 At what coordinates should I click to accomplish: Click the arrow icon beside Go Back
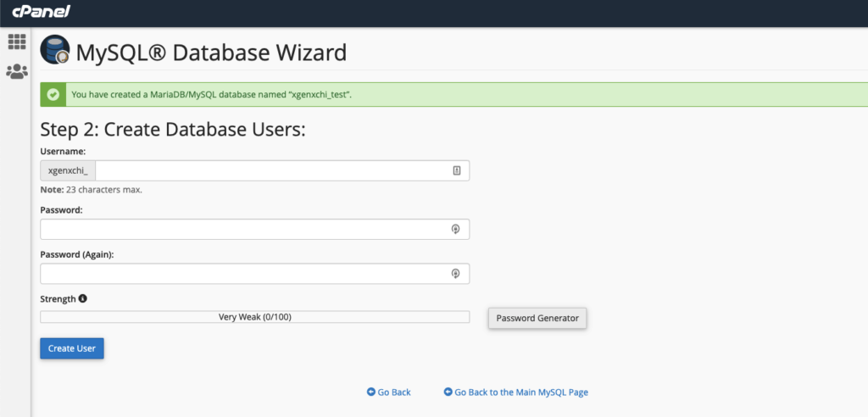point(370,392)
